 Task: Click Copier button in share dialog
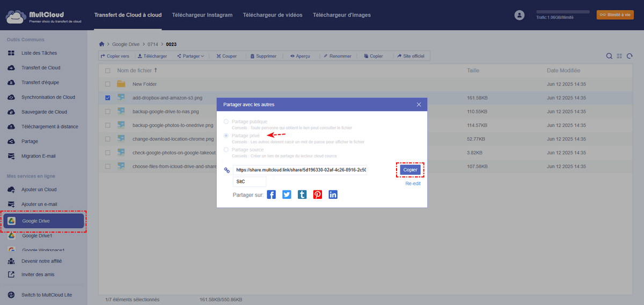pyautogui.click(x=411, y=169)
